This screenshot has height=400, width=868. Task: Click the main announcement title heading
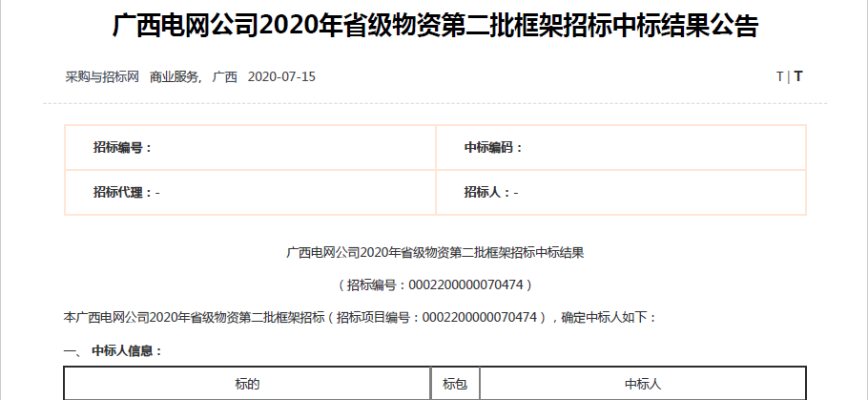tap(435, 26)
